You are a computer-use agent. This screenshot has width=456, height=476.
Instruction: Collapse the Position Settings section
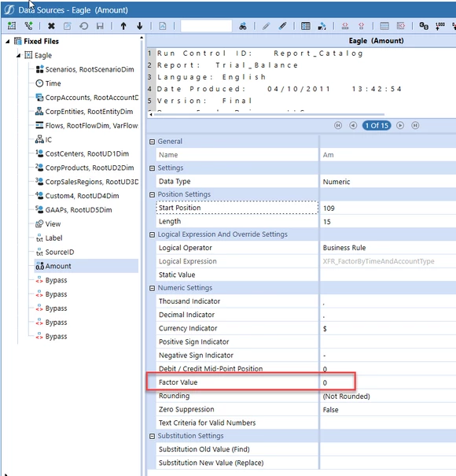point(152,194)
